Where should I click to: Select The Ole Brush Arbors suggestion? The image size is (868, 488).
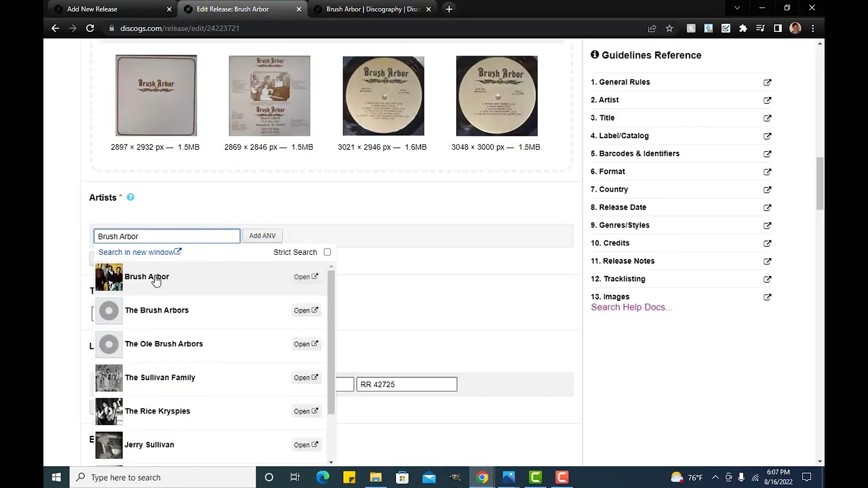click(x=211, y=344)
